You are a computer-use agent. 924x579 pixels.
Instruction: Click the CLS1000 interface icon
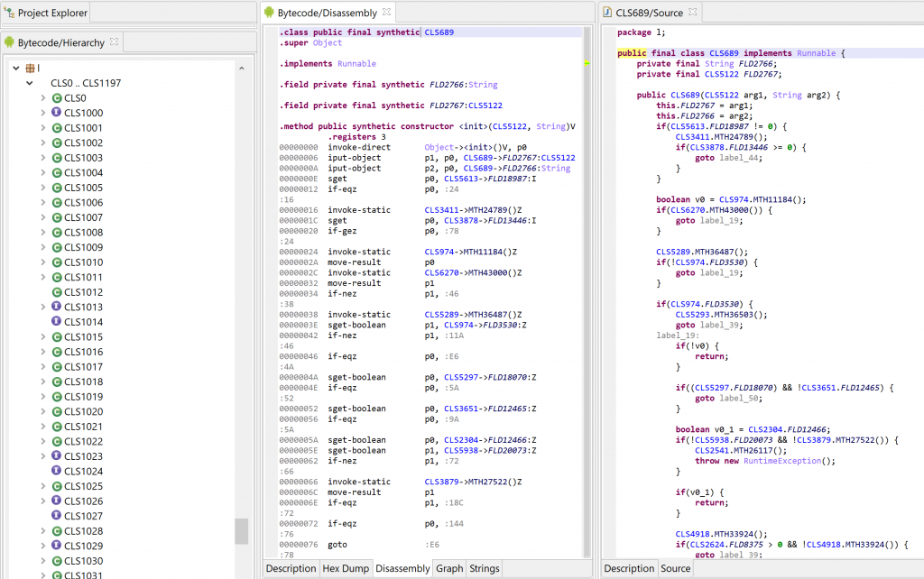57,113
